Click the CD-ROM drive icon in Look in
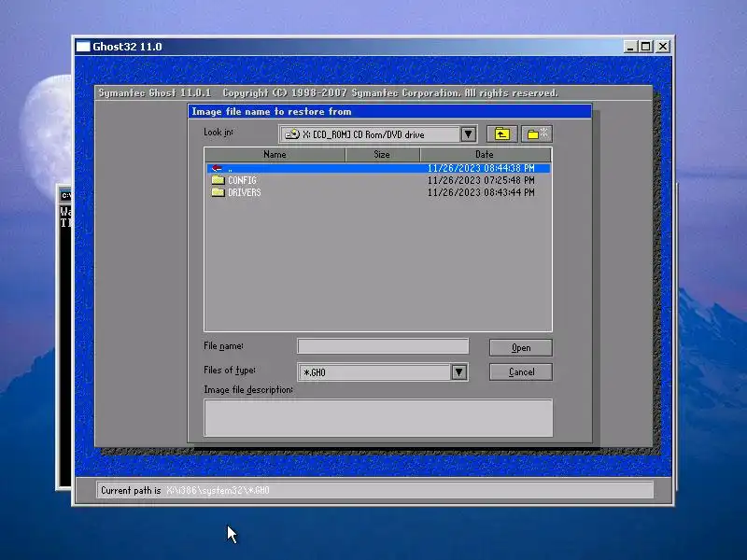This screenshot has width=747, height=560. 292,134
